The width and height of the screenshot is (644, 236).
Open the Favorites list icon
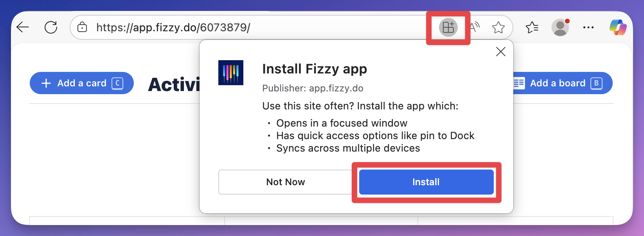(532, 27)
